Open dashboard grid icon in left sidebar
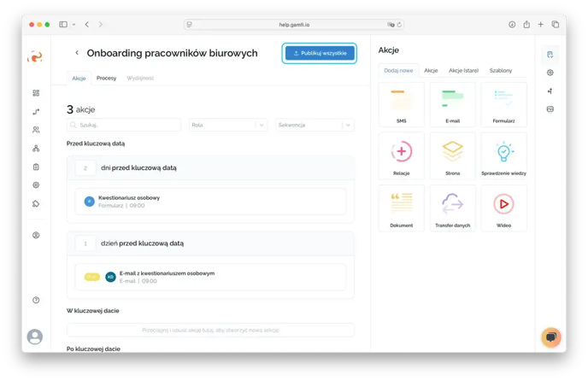 point(36,92)
